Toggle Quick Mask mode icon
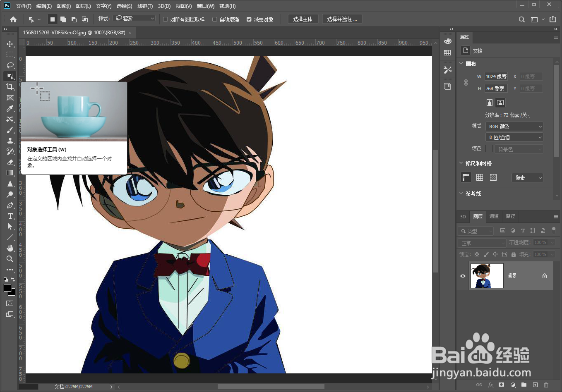Viewport: 562px width, 392px height. (x=10, y=304)
